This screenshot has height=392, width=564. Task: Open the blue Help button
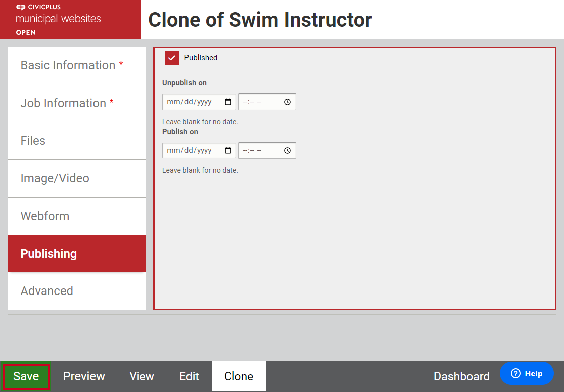[527, 374]
